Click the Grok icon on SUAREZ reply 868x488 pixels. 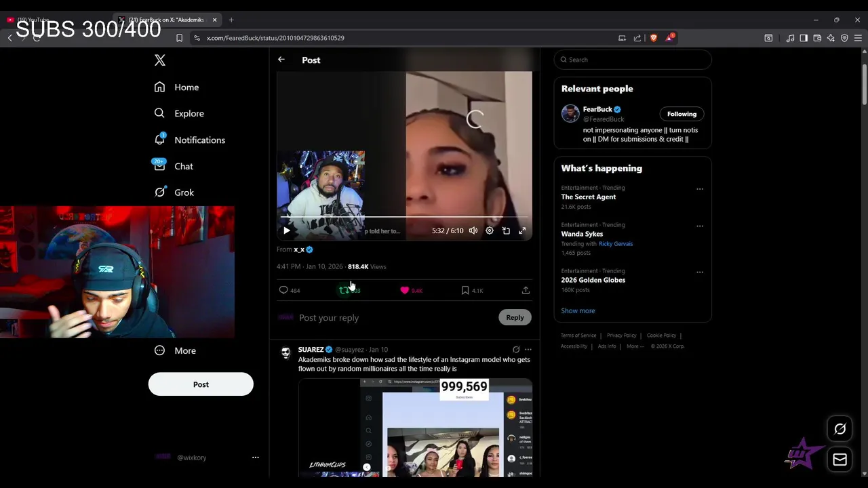[516, 350]
